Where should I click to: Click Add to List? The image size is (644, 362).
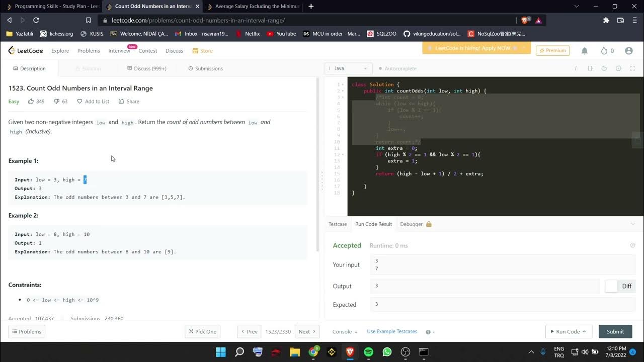93,102
